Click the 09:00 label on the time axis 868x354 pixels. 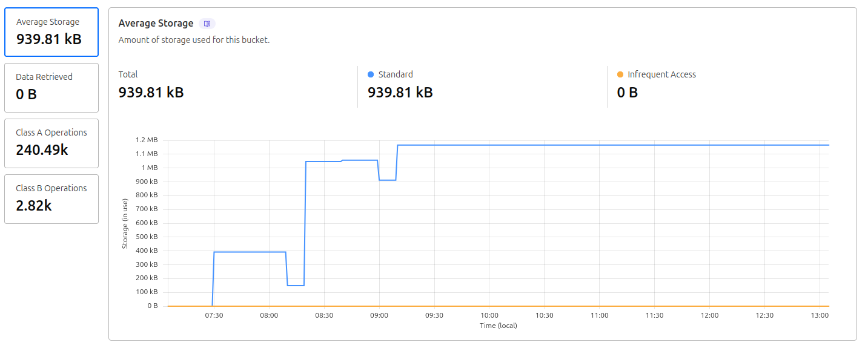pyautogui.click(x=379, y=315)
